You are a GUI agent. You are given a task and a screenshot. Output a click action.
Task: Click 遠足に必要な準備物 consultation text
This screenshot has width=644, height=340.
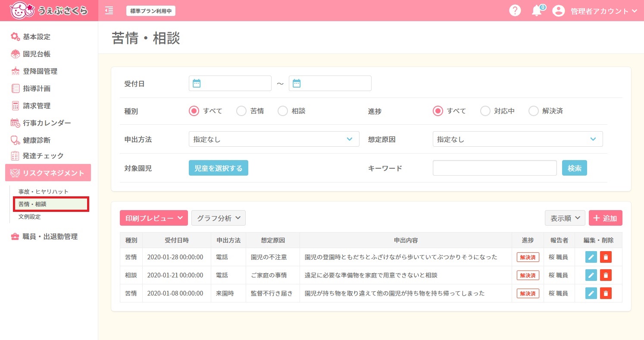371,275
